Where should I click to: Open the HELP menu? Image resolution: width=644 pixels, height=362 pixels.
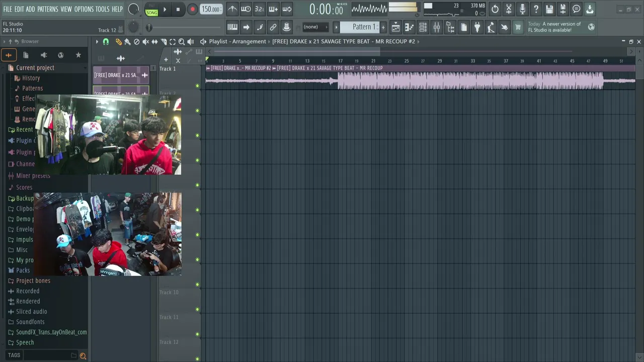[x=117, y=9]
